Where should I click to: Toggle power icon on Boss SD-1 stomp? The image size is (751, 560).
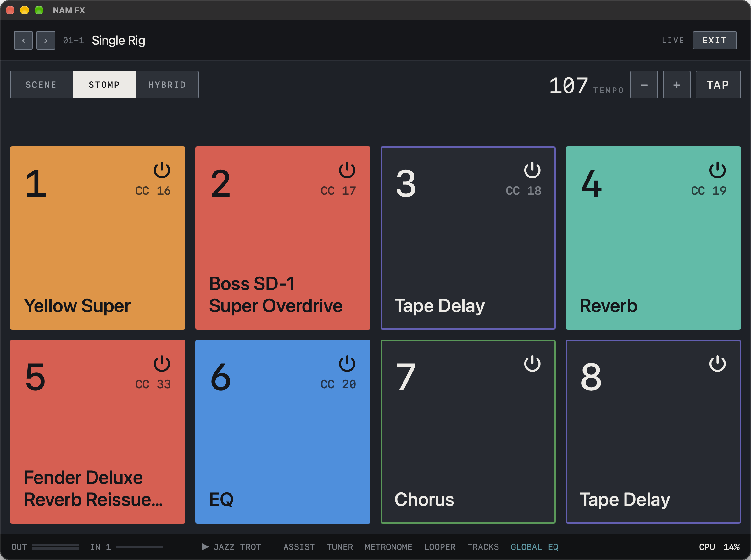pos(347,170)
